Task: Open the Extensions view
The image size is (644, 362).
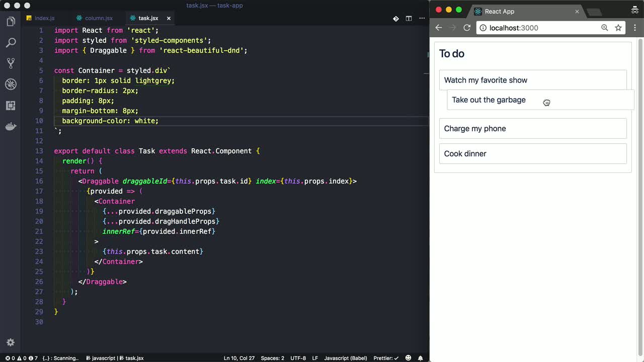Action: (x=11, y=106)
